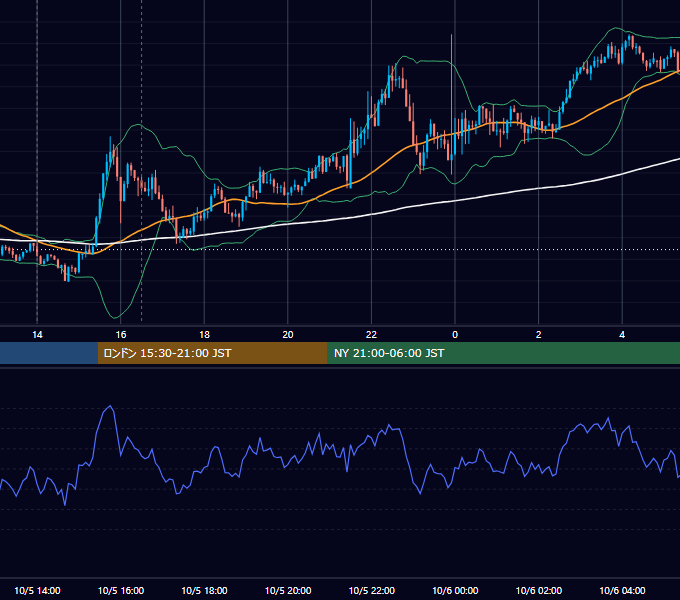Click the 2 hour label on price chart axis
The image size is (680, 600).
[x=538, y=335]
